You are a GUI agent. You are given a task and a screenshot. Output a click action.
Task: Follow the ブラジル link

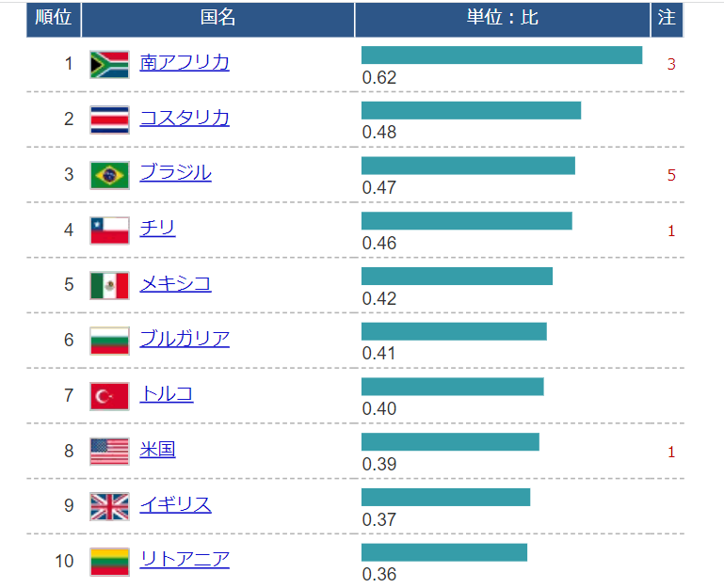click(x=175, y=173)
